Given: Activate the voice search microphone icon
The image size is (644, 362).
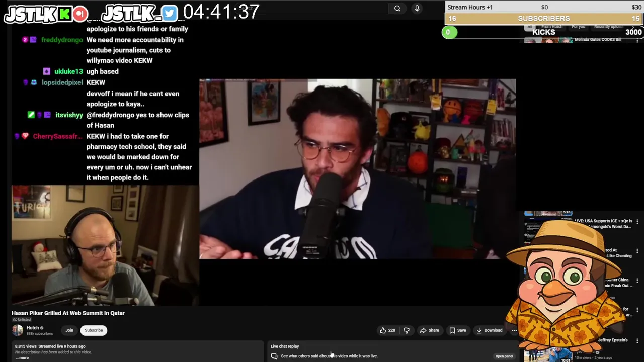Looking at the screenshot, I should coord(417,8).
